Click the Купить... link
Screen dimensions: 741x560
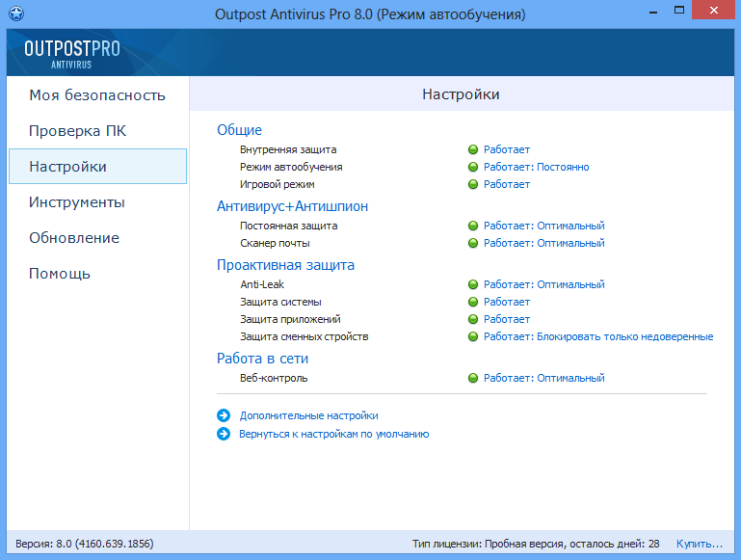tap(699, 544)
